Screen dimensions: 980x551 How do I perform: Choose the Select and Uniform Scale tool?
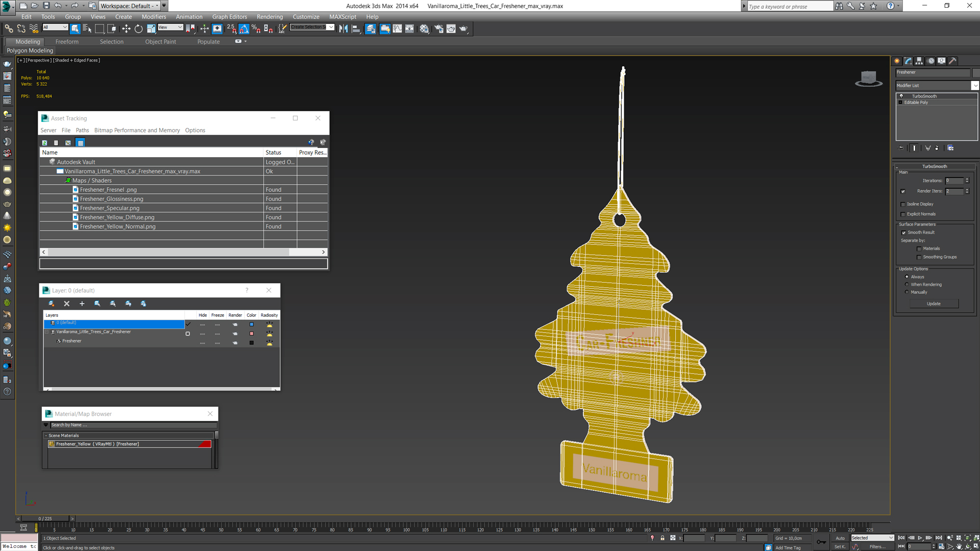coord(151,29)
